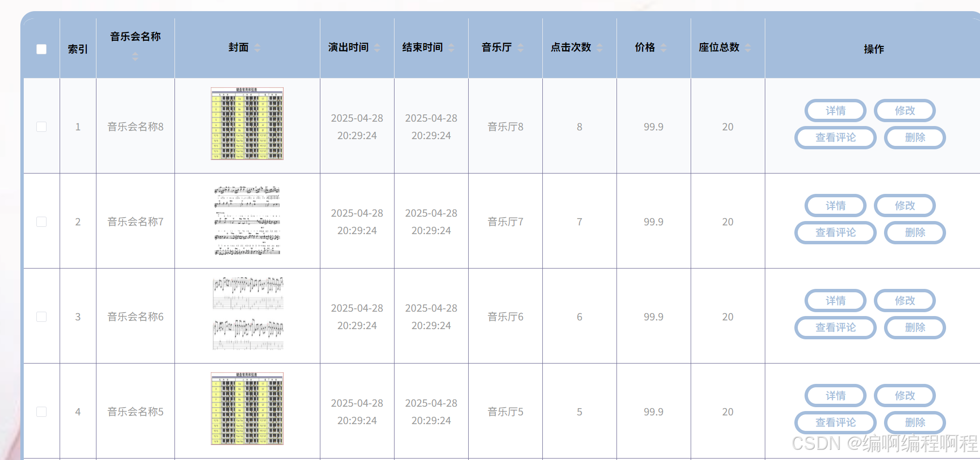Click the 演出时间 cell in row 音乐会名称8

tap(357, 127)
